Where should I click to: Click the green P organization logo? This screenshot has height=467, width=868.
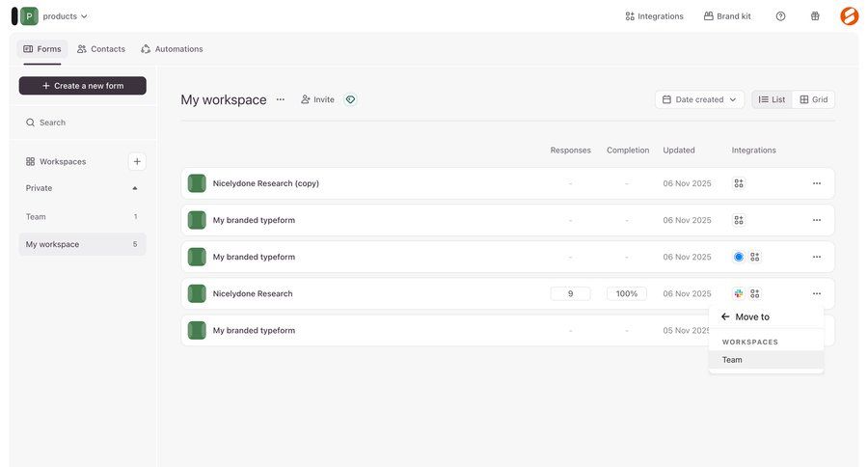pos(29,16)
